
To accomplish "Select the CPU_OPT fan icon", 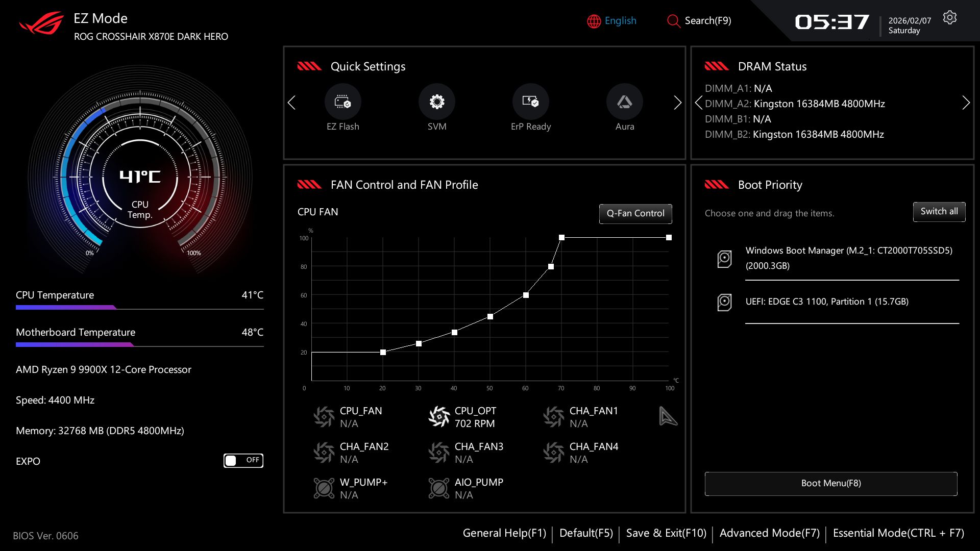I will pyautogui.click(x=439, y=417).
